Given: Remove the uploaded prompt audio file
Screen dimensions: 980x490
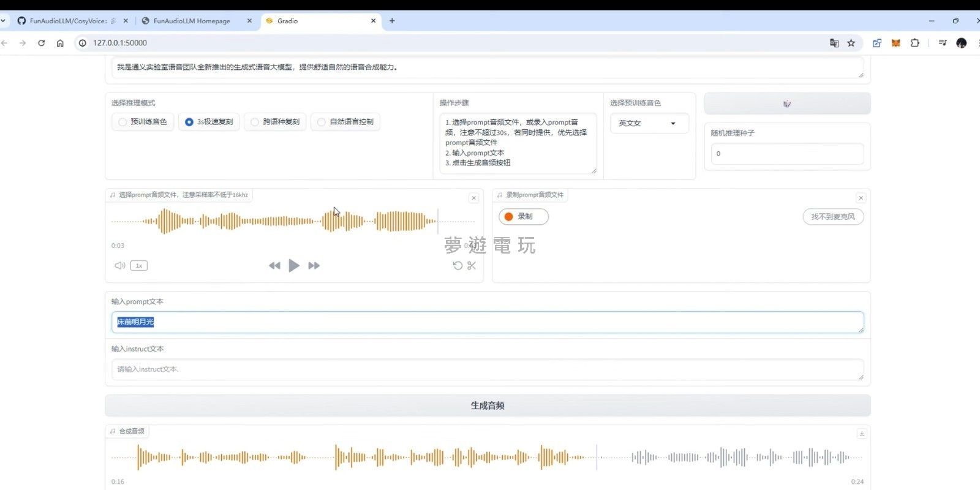Looking at the screenshot, I should click(473, 198).
